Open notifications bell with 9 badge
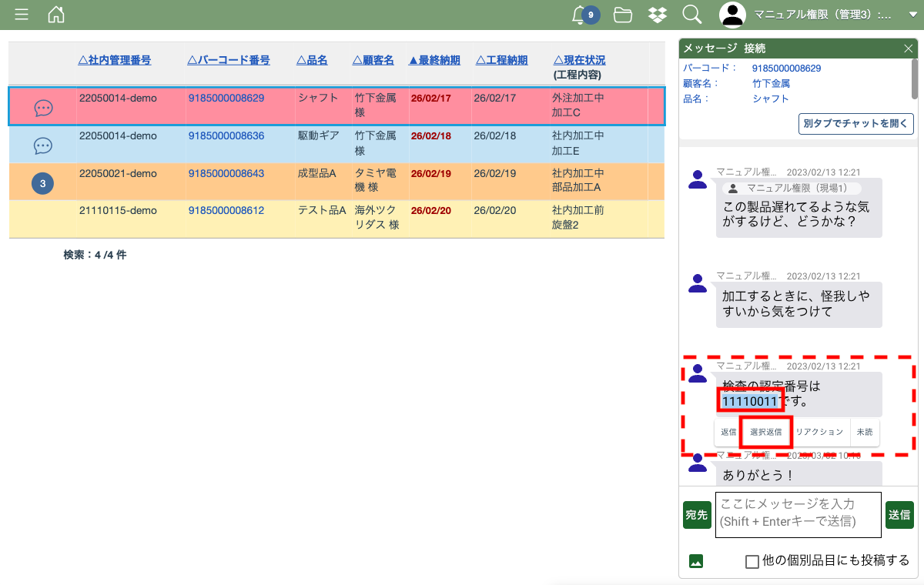This screenshot has width=924, height=585. click(581, 15)
